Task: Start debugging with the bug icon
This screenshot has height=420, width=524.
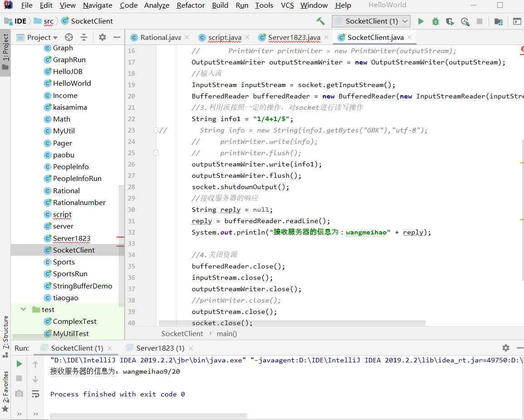Action: tap(435, 21)
